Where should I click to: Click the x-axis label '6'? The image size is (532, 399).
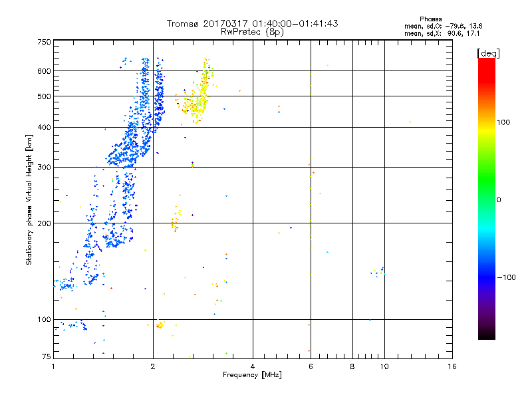coord(311,366)
